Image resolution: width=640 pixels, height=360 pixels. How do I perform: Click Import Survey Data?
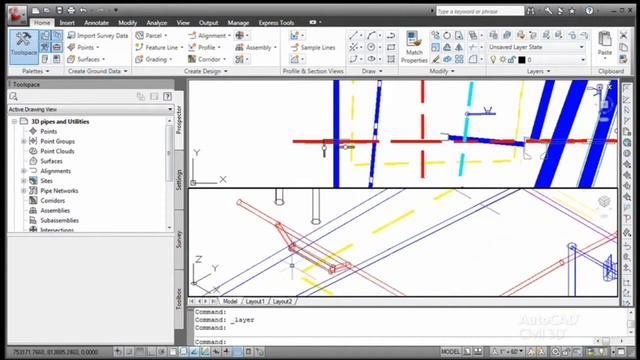pyautogui.click(x=98, y=36)
